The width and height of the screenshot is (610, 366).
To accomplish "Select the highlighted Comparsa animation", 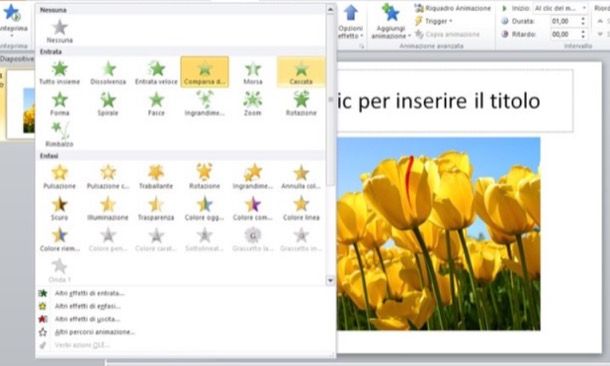I will [x=205, y=72].
